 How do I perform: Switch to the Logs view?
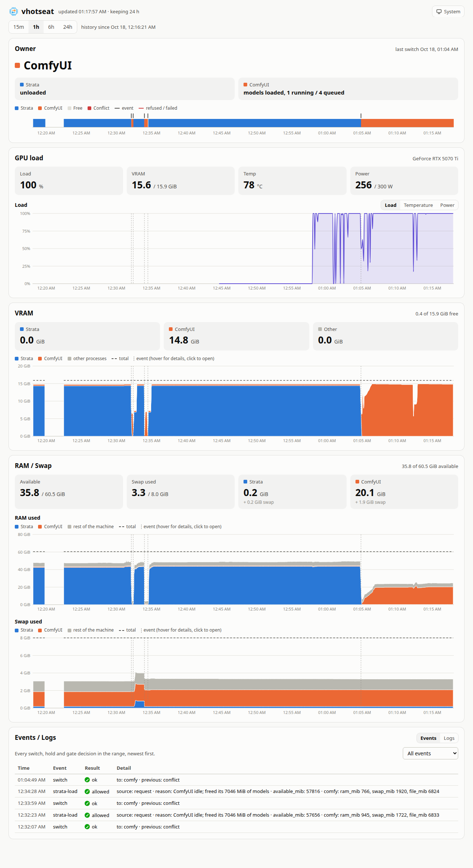[x=449, y=738]
